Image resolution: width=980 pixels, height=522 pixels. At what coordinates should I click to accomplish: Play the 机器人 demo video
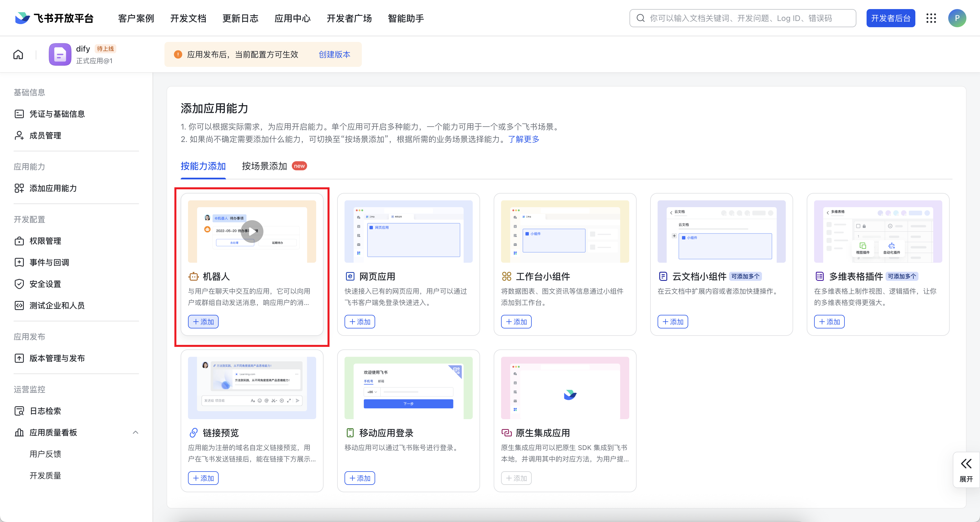click(x=252, y=231)
